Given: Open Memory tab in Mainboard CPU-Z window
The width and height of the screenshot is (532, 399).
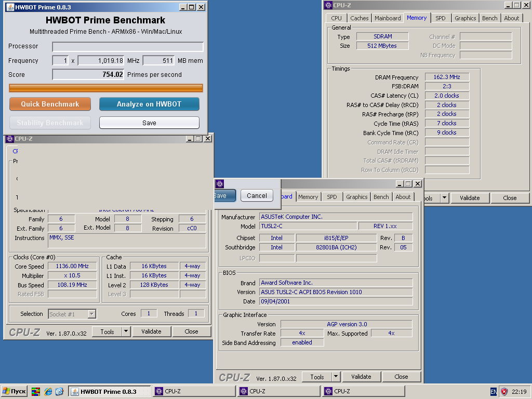Looking at the screenshot, I should [x=308, y=197].
